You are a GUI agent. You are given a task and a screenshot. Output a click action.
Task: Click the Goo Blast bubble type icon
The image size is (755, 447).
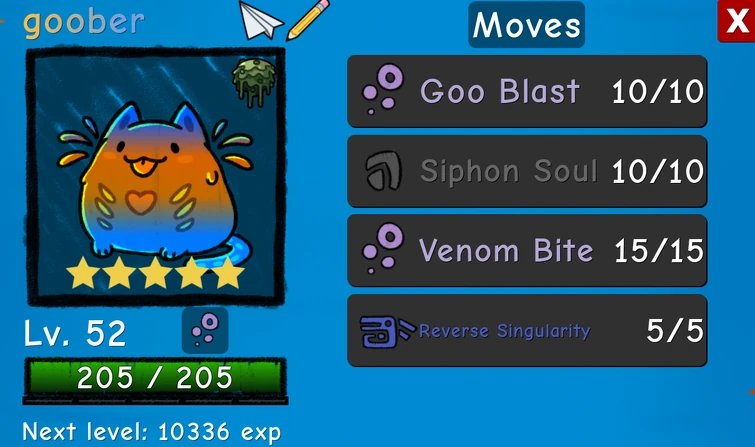tap(383, 90)
